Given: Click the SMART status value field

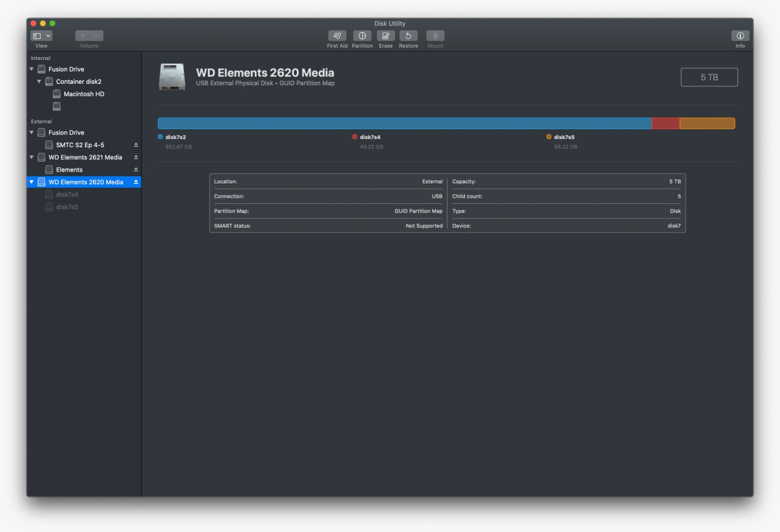Looking at the screenshot, I should pyautogui.click(x=424, y=226).
